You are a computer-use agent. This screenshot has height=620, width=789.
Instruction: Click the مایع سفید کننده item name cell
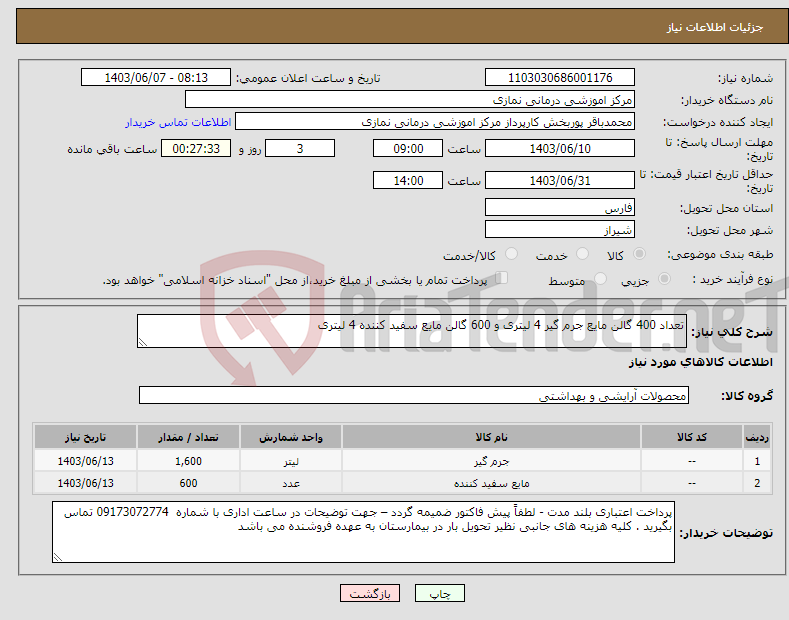491,483
